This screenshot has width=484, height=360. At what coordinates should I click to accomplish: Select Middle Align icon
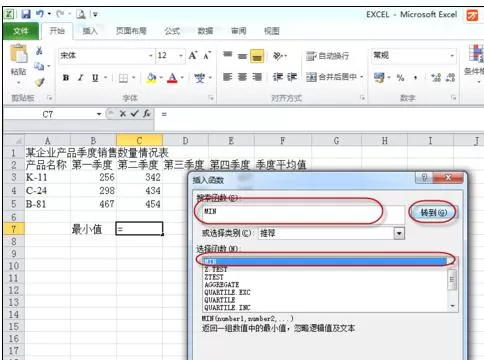click(242, 56)
